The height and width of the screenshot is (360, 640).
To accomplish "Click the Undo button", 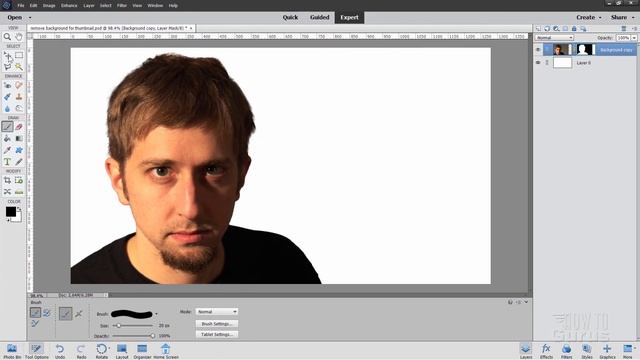I will (60, 351).
